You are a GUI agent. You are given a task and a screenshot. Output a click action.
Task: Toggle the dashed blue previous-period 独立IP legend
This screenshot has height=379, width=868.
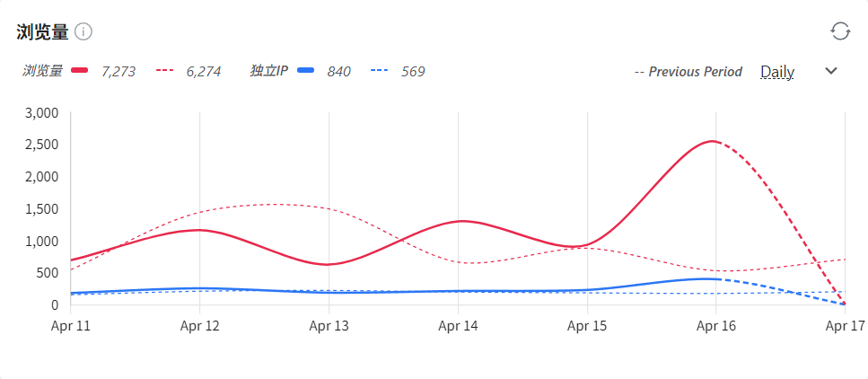point(378,71)
